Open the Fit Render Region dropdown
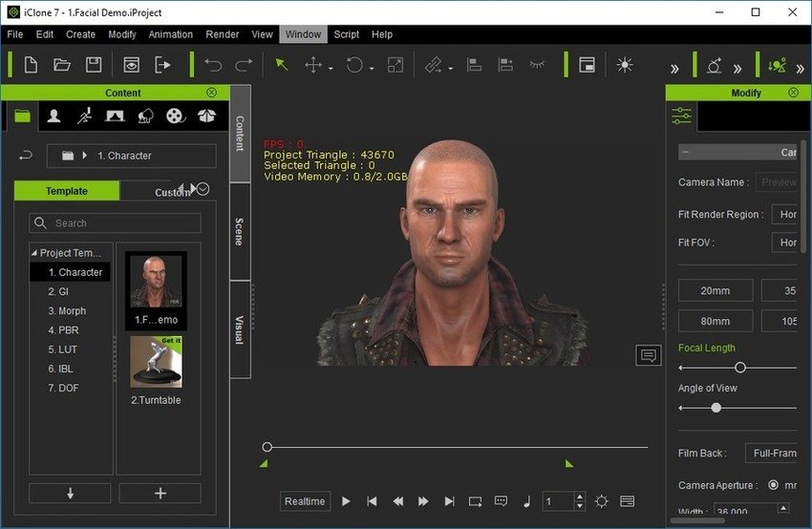This screenshot has width=812, height=529. coord(785,214)
